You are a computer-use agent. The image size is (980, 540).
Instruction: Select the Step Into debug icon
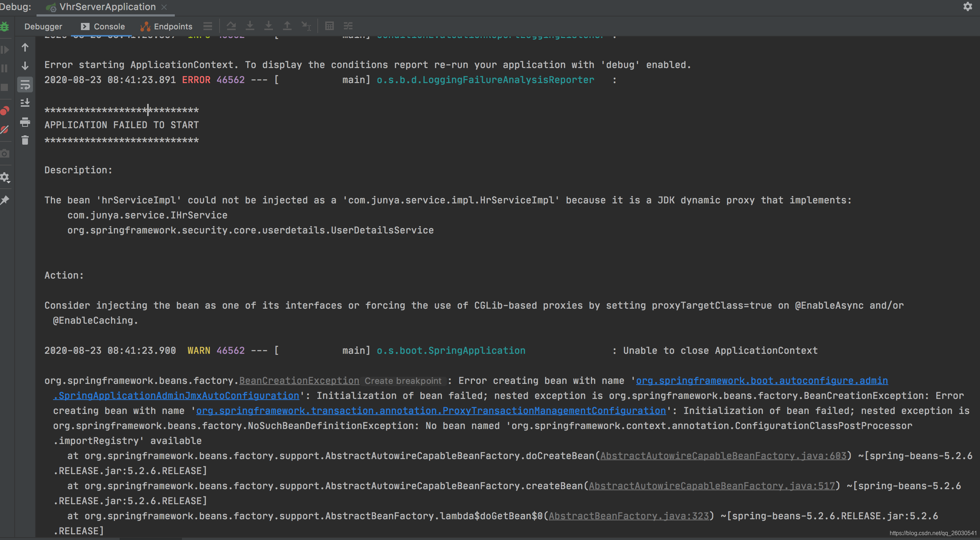point(250,25)
